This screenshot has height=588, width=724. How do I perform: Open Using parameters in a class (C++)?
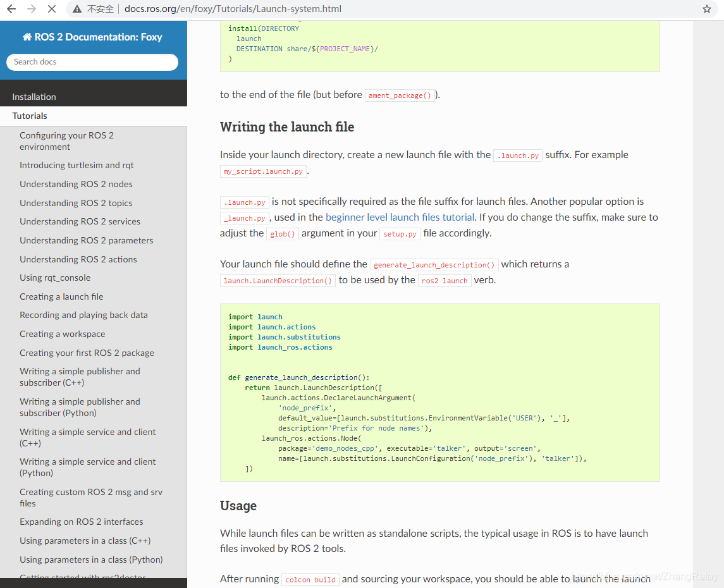pyautogui.click(x=85, y=541)
